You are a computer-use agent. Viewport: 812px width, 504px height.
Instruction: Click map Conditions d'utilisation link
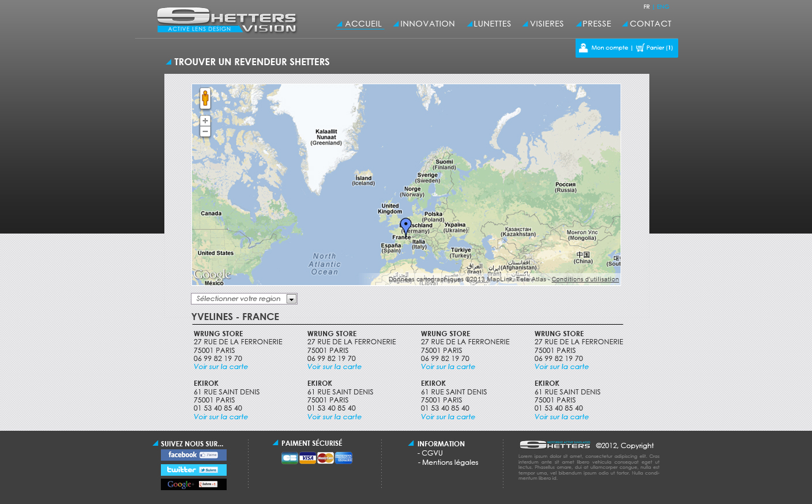click(x=585, y=279)
